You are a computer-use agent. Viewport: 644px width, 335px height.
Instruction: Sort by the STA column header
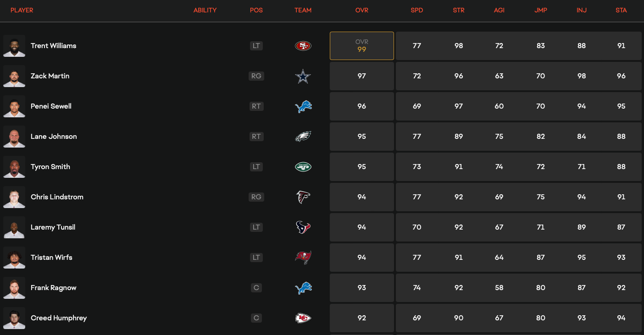(621, 10)
